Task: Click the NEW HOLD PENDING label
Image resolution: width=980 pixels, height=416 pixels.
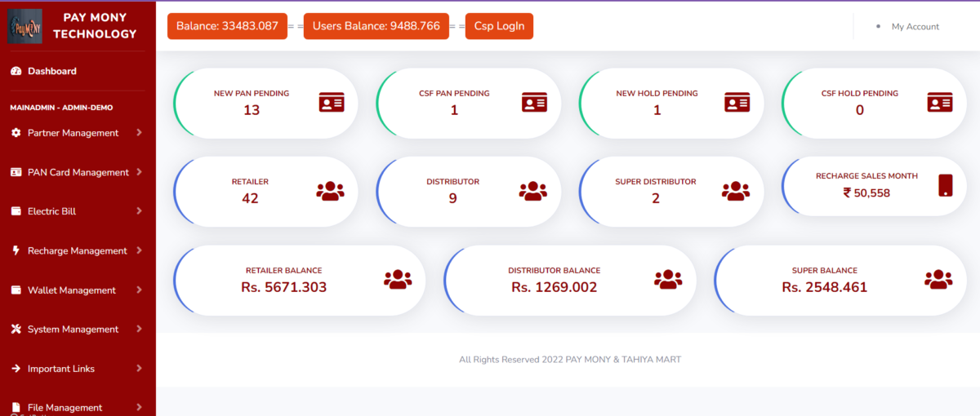Action: click(x=657, y=93)
